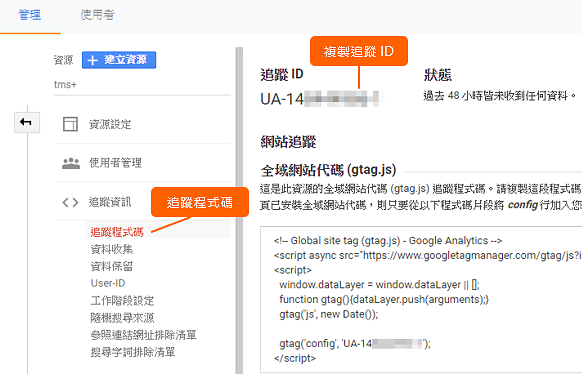Open User-ID submenu link
This screenshot has height=375, width=582.
(x=108, y=283)
